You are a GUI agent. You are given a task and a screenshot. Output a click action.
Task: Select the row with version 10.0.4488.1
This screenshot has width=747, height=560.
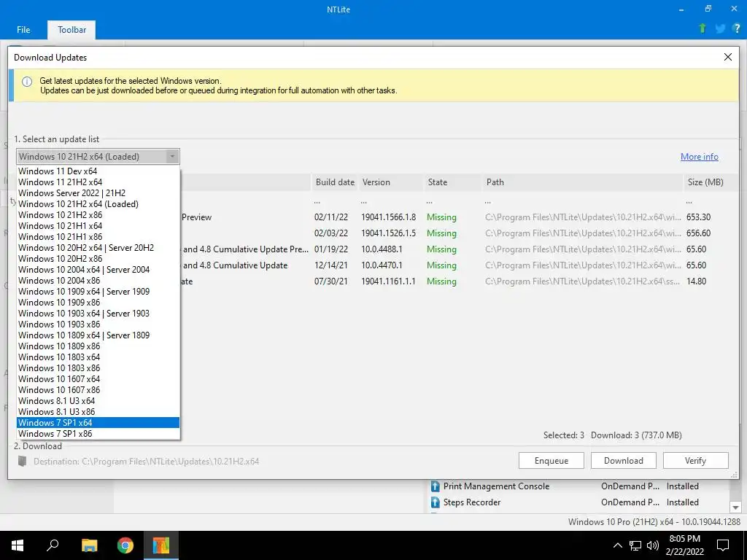click(460, 249)
